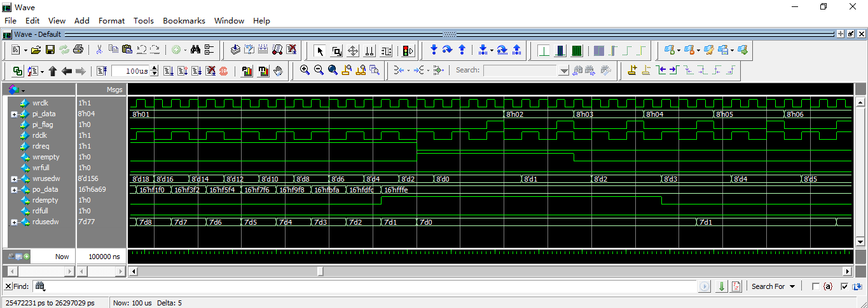The image size is (868, 308).
Task: Open the New file dropdown arrow
Action: [x=25, y=50]
